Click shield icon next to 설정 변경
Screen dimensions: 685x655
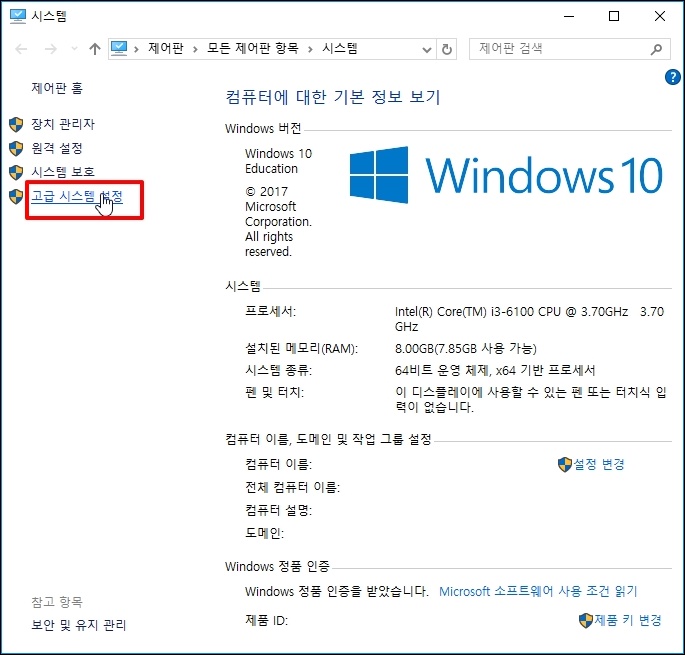(565, 464)
